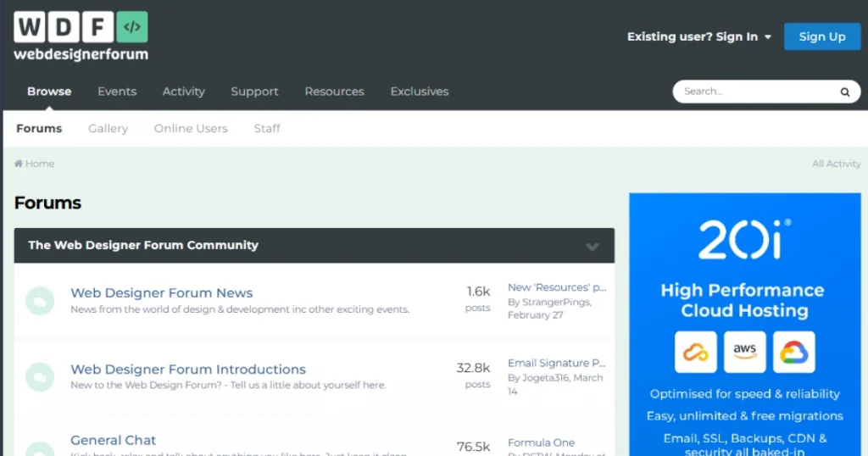Click the News from the world description
Image resolution: width=868 pixels, height=456 pixels.
pyautogui.click(x=240, y=309)
